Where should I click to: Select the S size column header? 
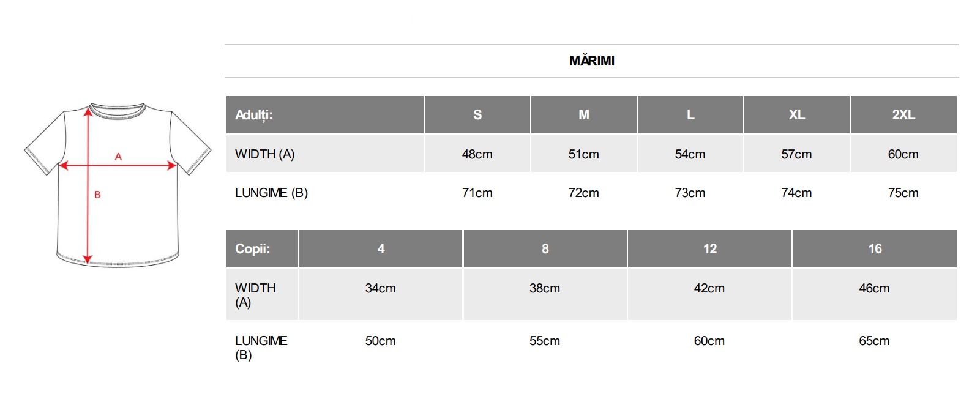pyautogui.click(x=477, y=115)
